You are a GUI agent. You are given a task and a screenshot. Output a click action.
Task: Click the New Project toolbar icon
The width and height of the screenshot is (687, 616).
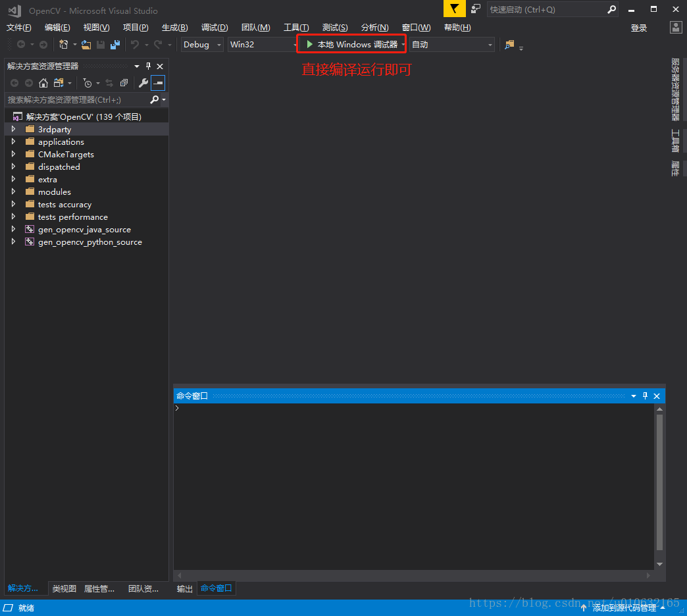click(x=64, y=44)
